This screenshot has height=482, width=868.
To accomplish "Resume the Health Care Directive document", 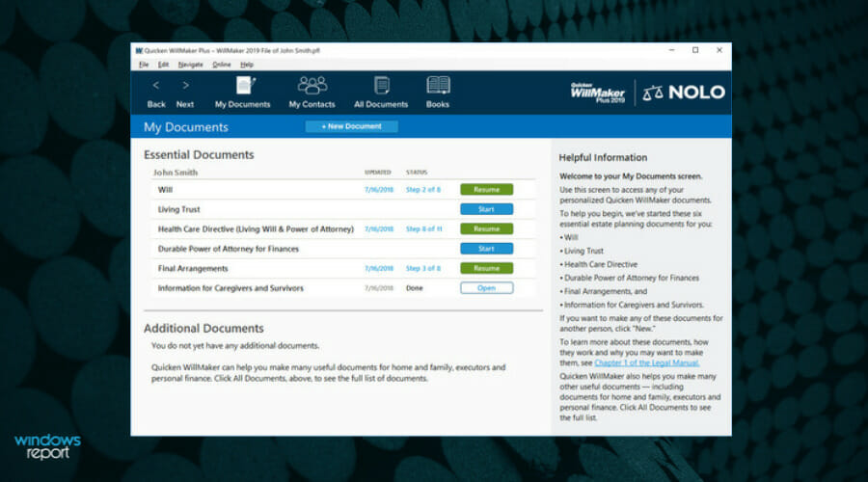I will click(487, 228).
